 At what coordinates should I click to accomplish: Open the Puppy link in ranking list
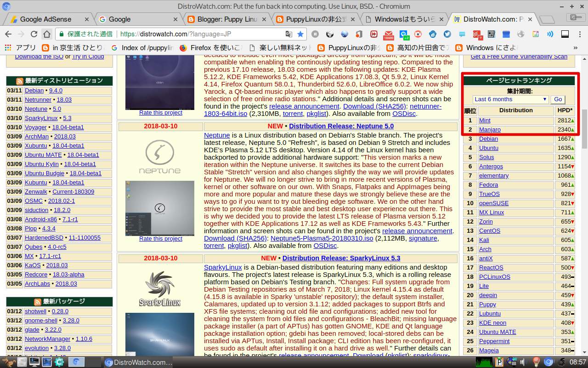[487, 305]
